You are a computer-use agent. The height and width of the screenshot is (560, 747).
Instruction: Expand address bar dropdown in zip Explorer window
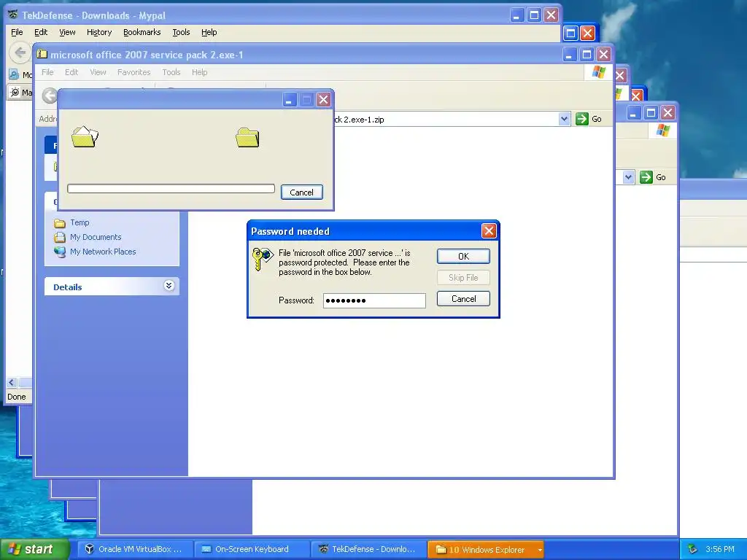coord(564,119)
